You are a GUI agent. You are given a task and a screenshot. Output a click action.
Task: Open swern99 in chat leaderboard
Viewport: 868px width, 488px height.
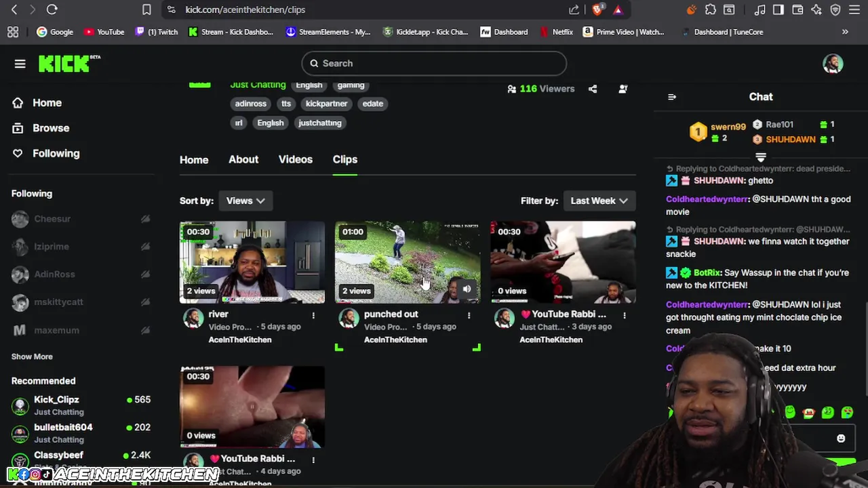pos(728,127)
